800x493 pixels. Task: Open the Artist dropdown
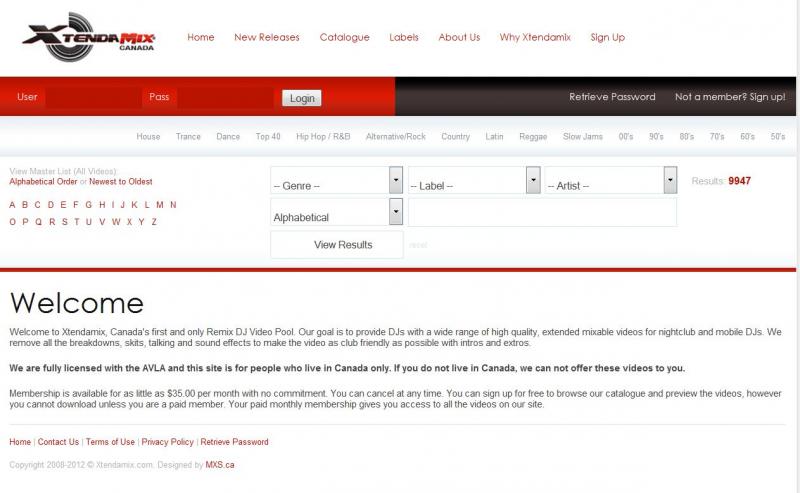coord(611,180)
